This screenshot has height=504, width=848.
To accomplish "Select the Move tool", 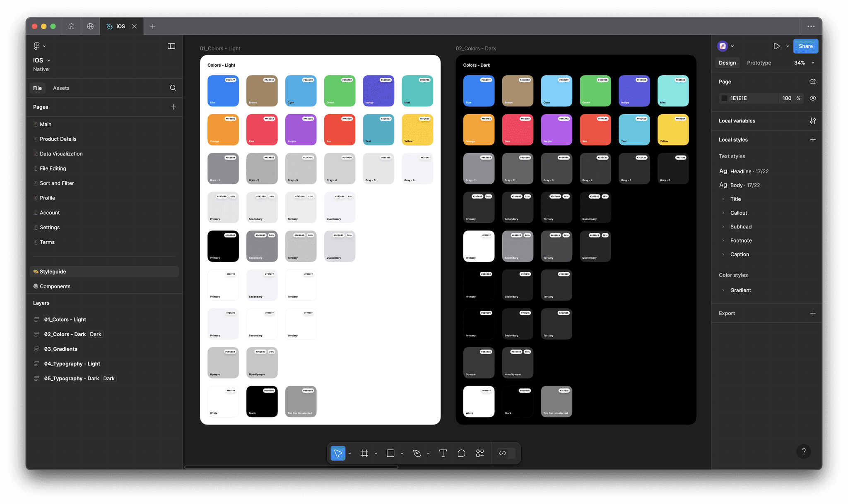I will pos(338,453).
